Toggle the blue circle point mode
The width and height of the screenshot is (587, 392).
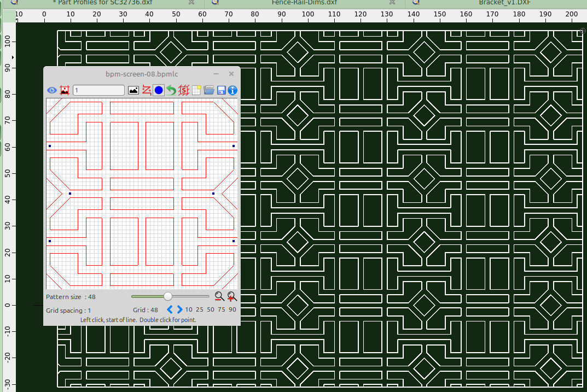(x=159, y=90)
